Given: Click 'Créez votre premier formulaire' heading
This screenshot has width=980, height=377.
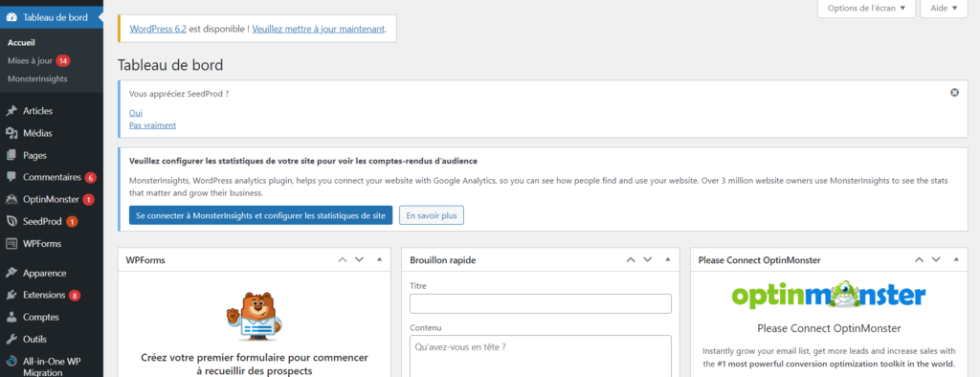Looking at the screenshot, I should click(x=255, y=364).
